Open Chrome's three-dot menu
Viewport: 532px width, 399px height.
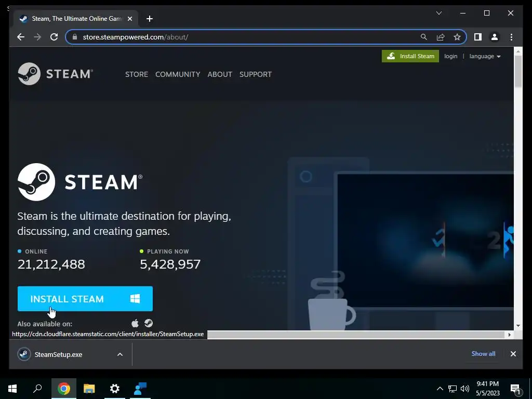511,37
